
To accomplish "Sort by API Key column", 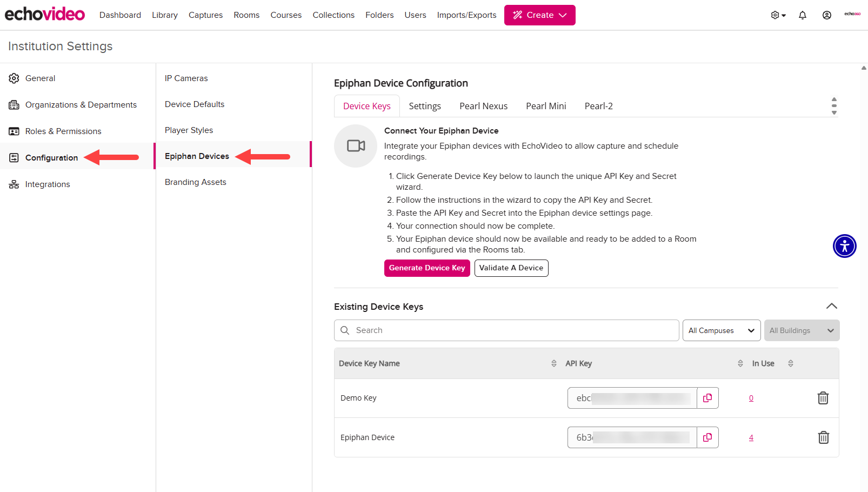I will coord(740,363).
